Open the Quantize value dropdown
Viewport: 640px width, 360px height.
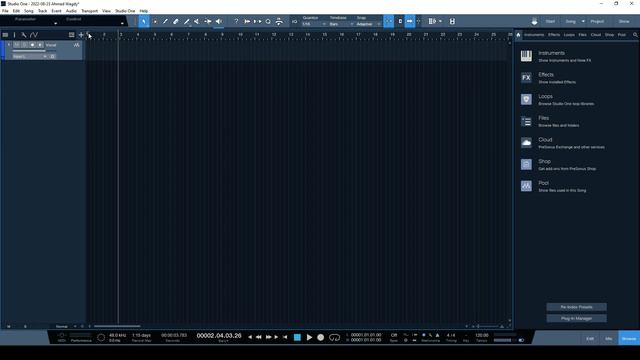click(313, 24)
